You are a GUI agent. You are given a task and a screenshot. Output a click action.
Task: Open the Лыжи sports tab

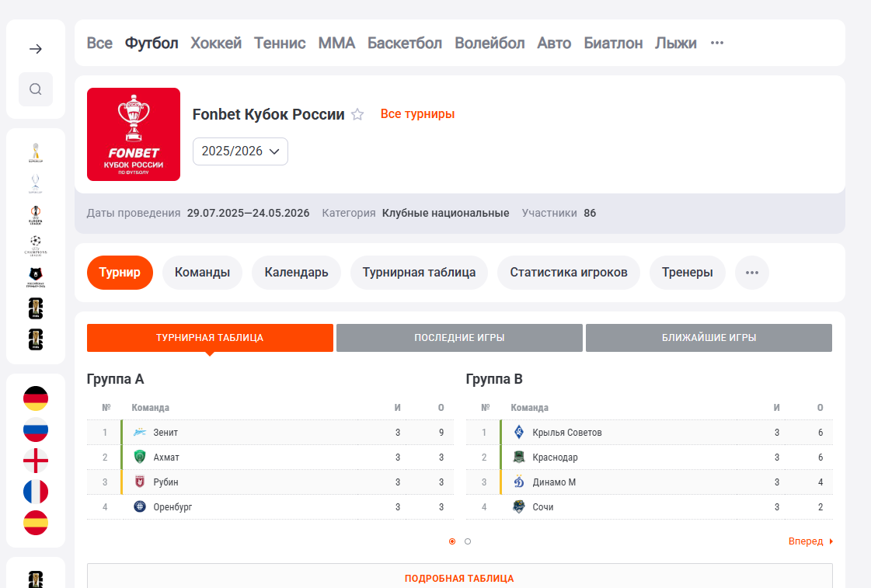point(676,43)
